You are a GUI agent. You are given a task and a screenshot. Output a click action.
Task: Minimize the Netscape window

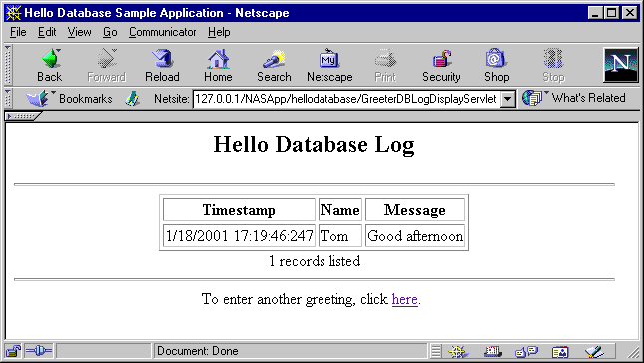click(x=595, y=13)
